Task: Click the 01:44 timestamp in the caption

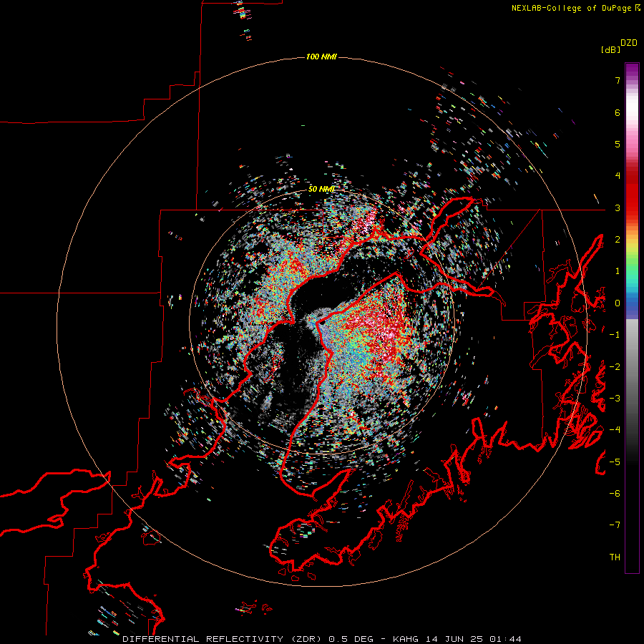Action: coord(506,639)
